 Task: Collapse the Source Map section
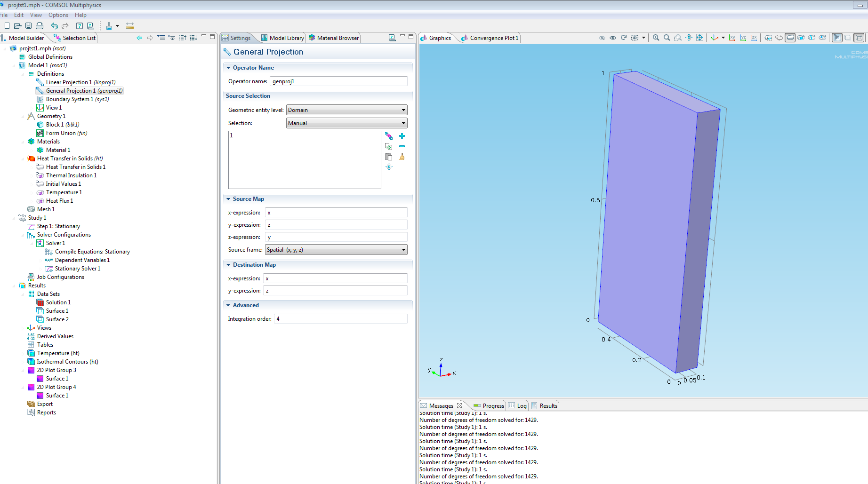228,199
